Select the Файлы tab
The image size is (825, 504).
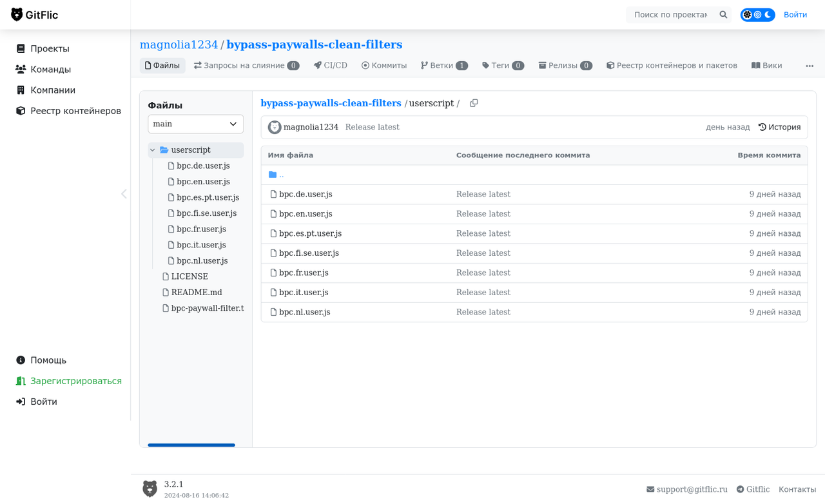[x=162, y=66]
